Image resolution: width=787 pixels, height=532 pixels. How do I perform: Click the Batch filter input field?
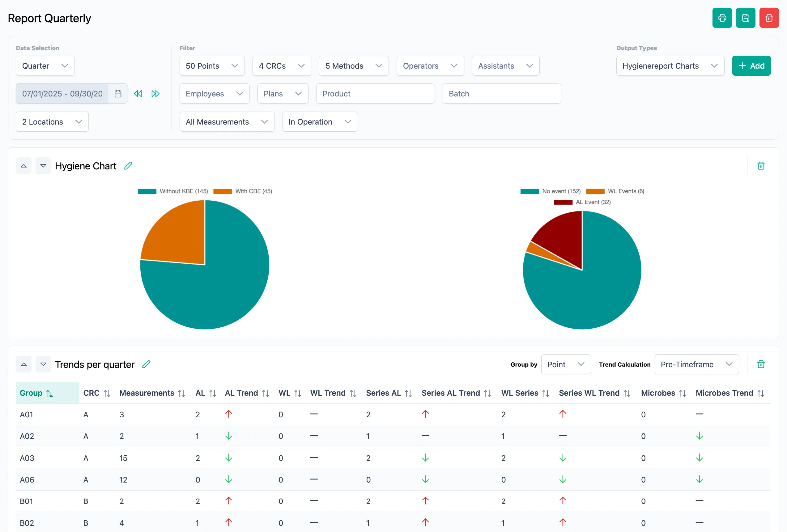[501, 93]
